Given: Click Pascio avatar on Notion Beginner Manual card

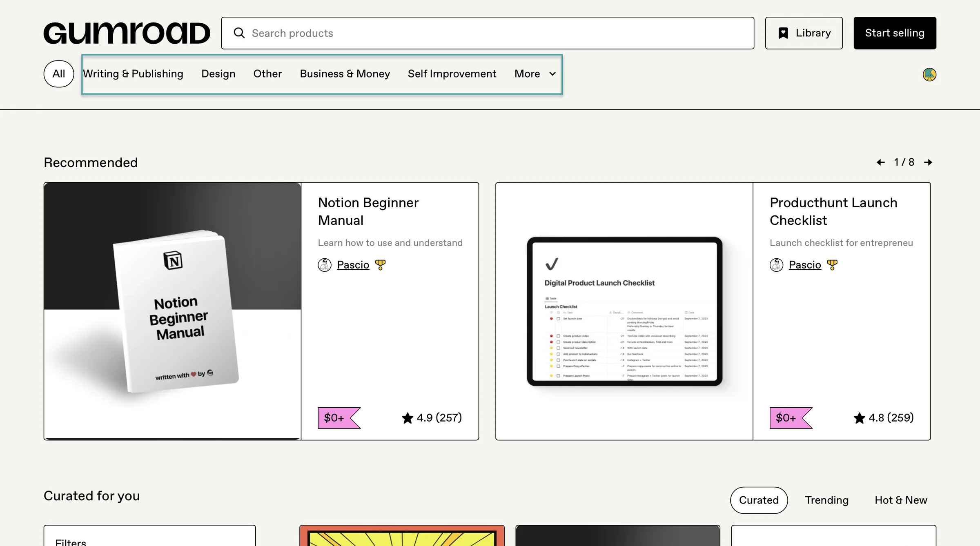Looking at the screenshot, I should (325, 265).
